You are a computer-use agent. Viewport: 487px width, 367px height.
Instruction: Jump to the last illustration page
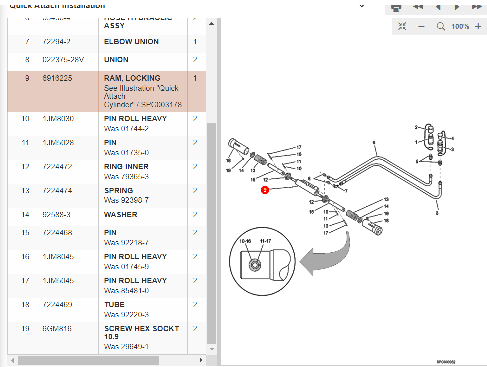pyautogui.click(x=477, y=7)
